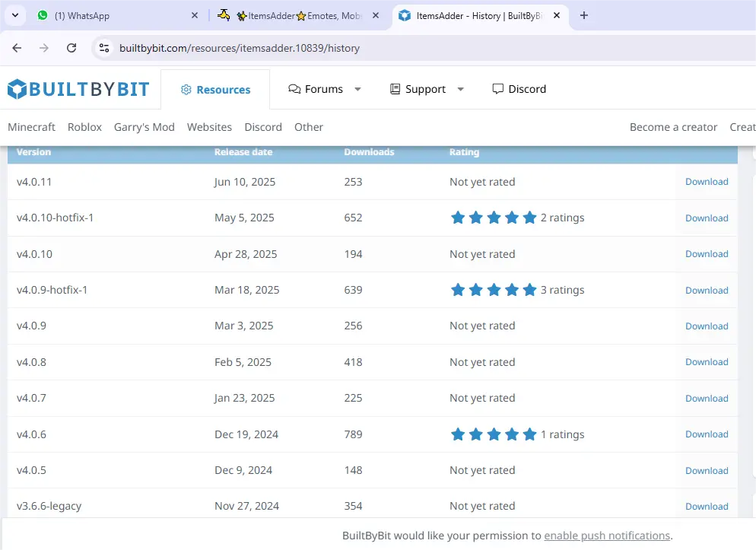This screenshot has width=756, height=550.
Task: Click the Downloads column header
Action: click(x=370, y=152)
